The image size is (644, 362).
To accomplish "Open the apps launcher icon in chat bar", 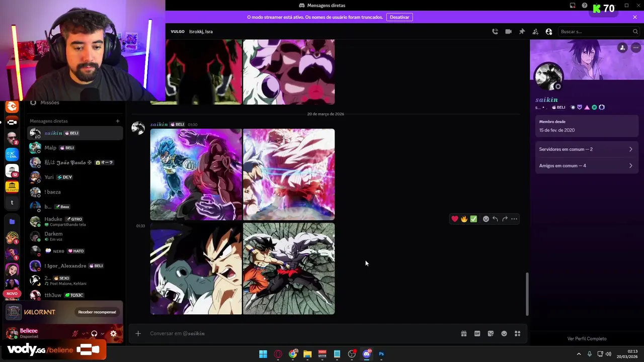I will pyautogui.click(x=517, y=333).
